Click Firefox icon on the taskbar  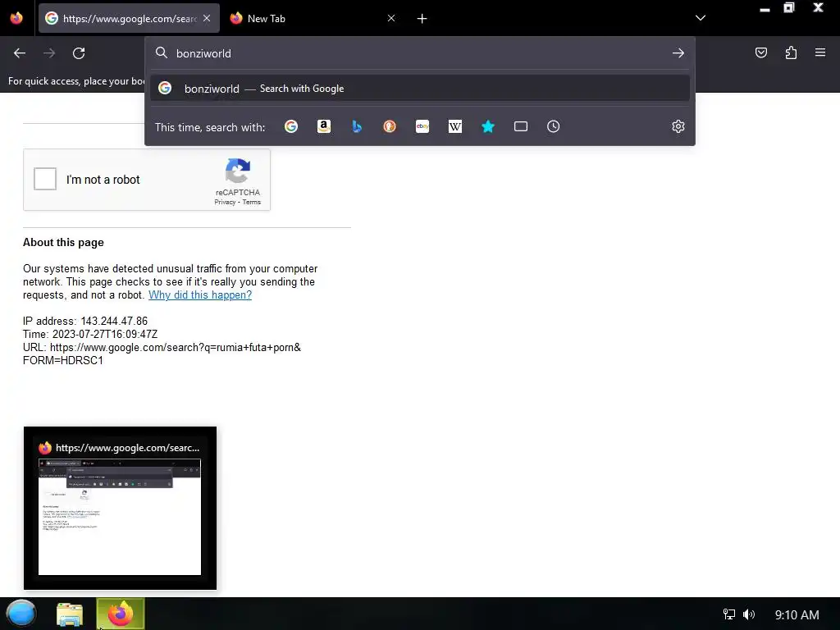pyautogui.click(x=121, y=614)
